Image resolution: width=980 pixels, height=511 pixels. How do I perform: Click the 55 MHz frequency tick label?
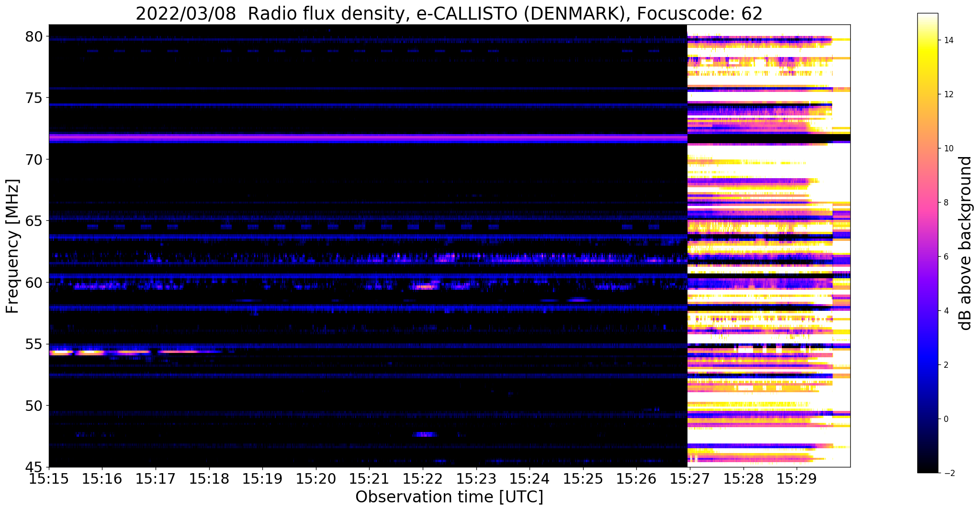(x=34, y=344)
